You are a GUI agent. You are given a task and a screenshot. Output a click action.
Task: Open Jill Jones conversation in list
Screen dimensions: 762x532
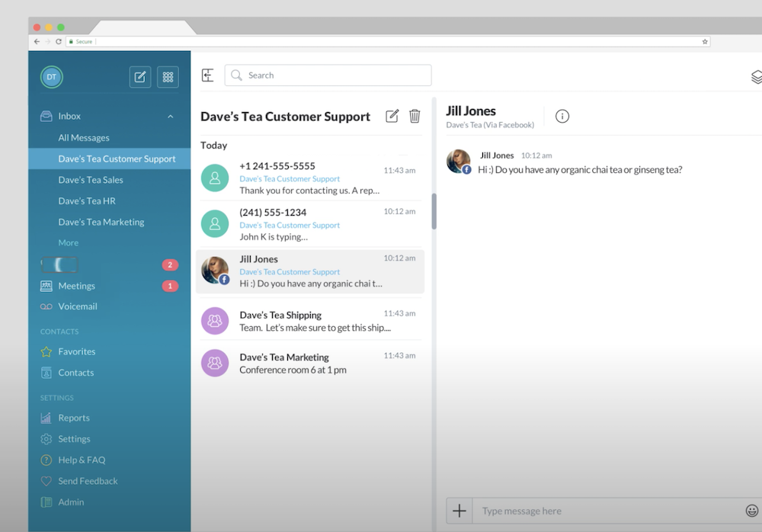point(310,271)
